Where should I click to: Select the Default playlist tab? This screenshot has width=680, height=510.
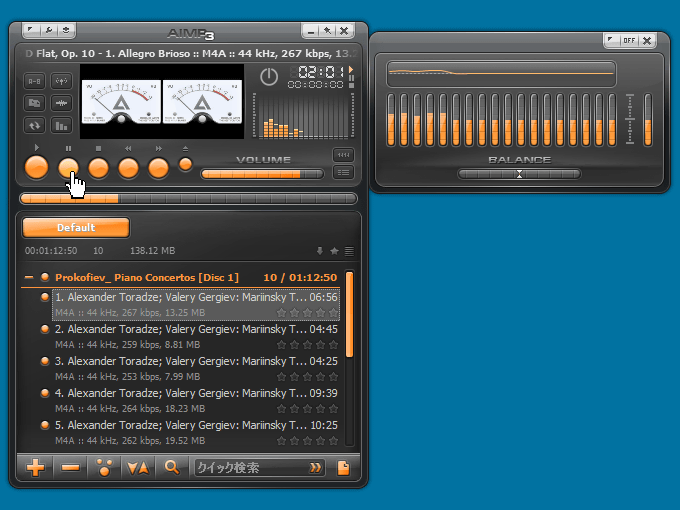pos(76,227)
